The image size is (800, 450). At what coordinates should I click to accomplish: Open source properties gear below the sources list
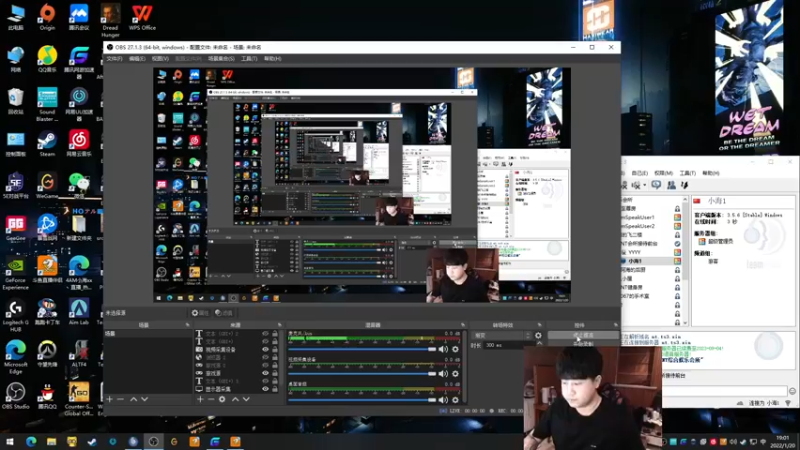point(222,399)
